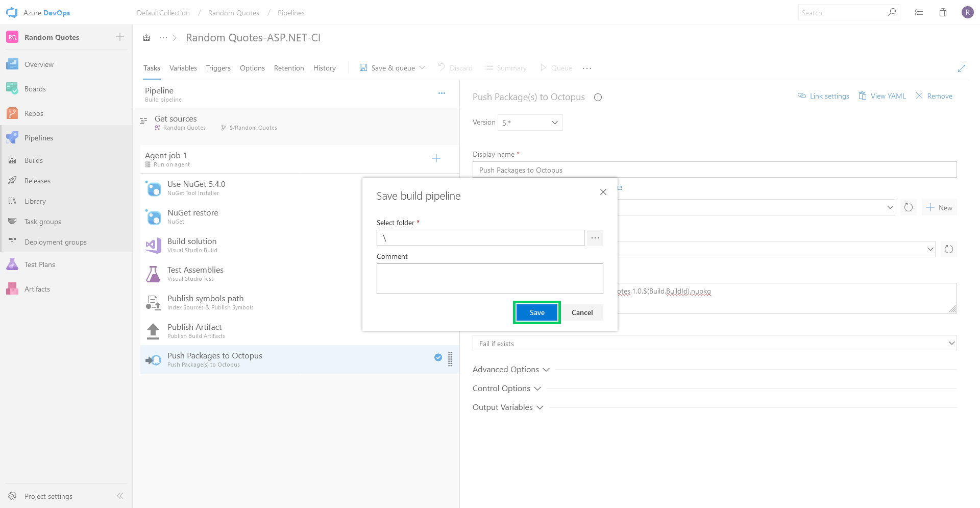Switch to the Variables tab

[x=183, y=68]
